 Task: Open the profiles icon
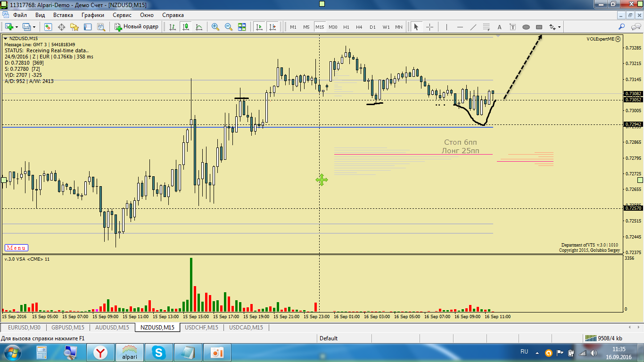pyautogui.click(x=27, y=27)
